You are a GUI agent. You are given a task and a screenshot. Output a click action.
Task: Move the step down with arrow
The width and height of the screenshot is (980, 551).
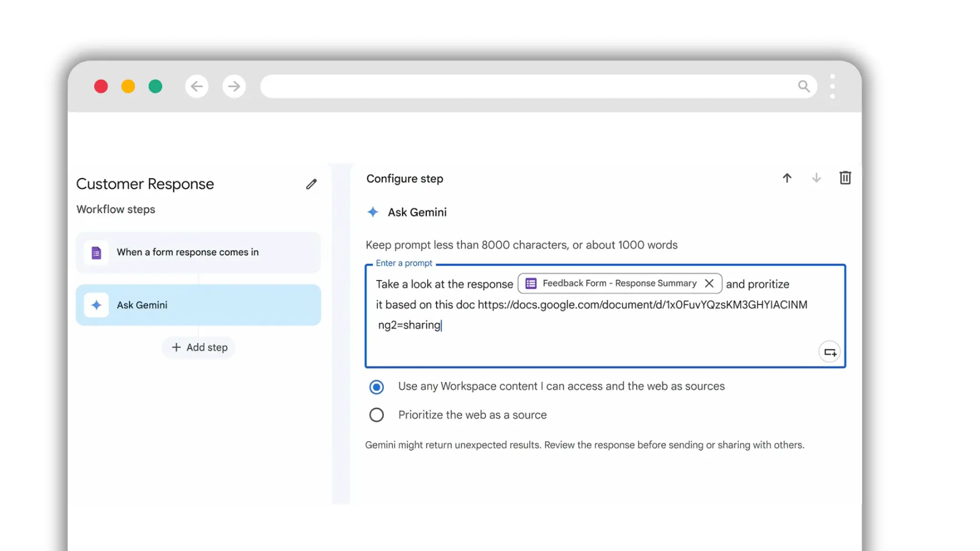(816, 178)
